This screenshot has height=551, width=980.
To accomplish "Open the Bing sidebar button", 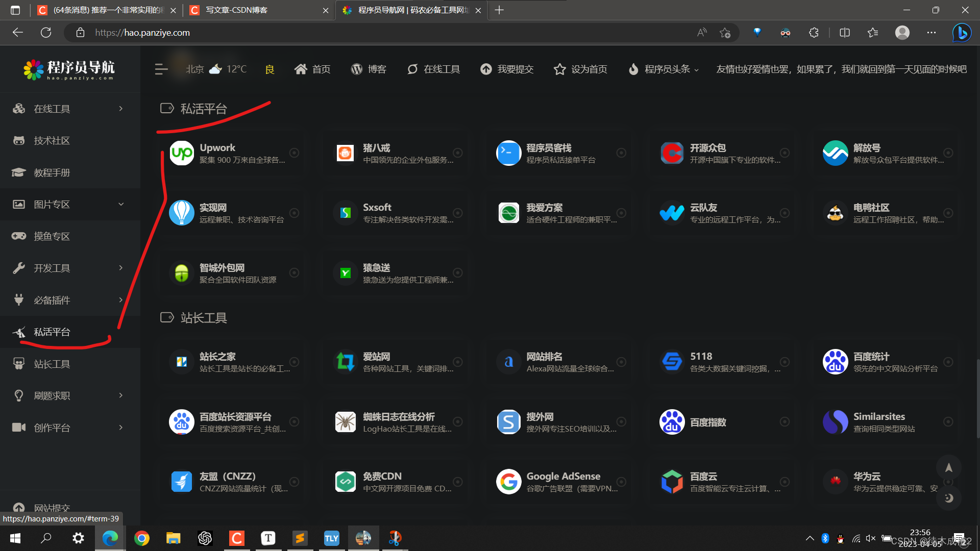I will pyautogui.click(x=962, y=33).
